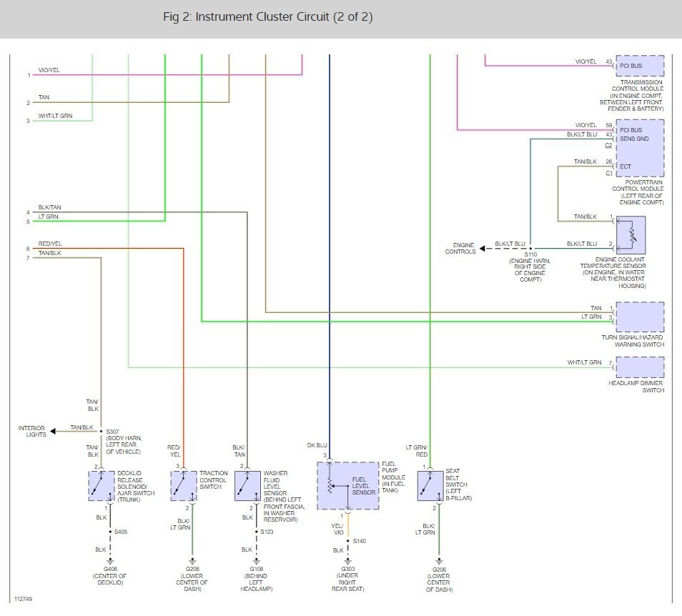The image size is (682, 616).
Task: Click the Seat Belt Switch symbol
Action: point(430,486)
